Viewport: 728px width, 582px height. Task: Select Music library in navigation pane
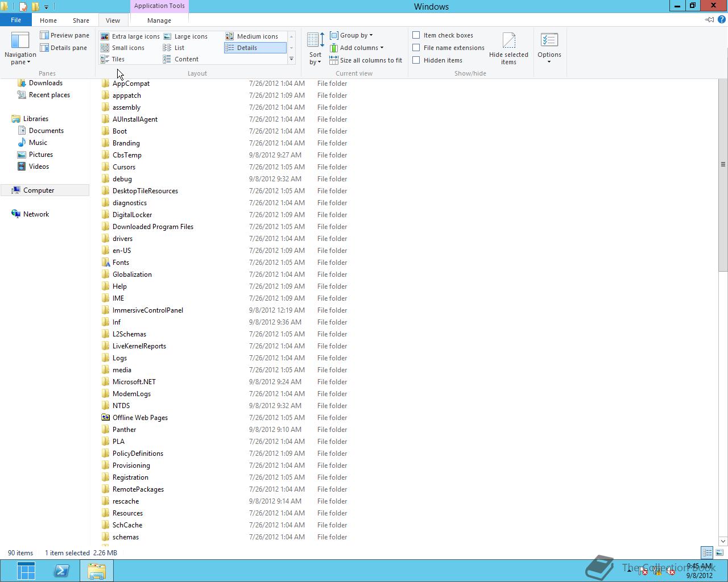tap(32, 143)
